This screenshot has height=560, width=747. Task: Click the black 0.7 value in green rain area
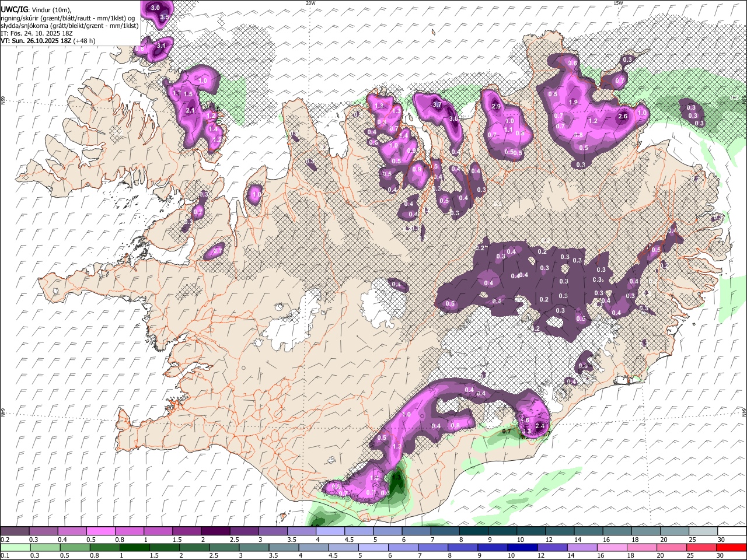507,431
